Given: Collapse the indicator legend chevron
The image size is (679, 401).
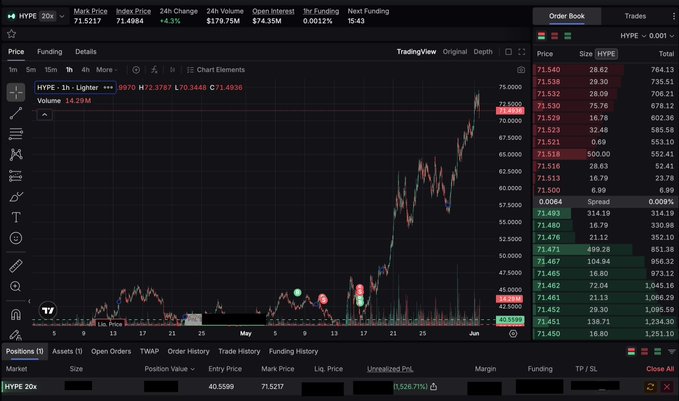Looking at the screenshot, I should pyautogui.click(x=45, y=115).
